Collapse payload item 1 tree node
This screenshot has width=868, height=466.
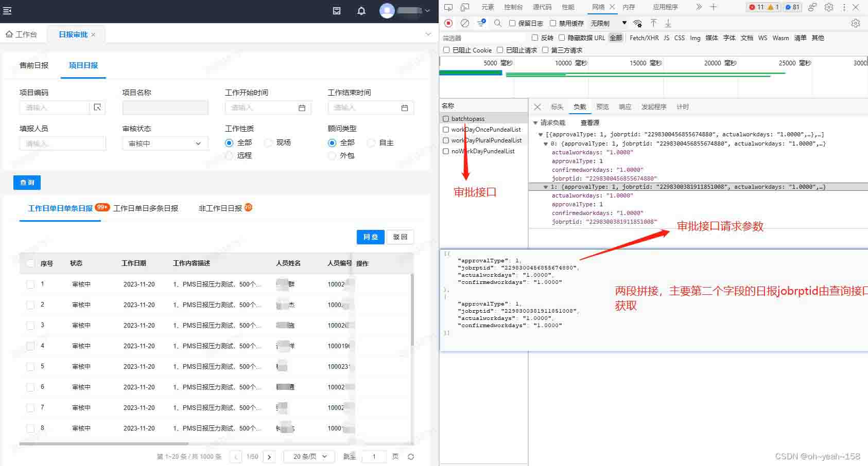pyautogui.click(x=546, y=187)
